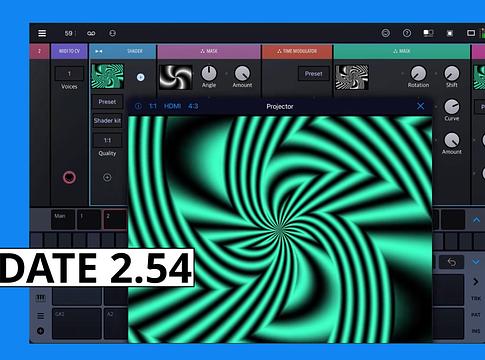Click the Voices number field
Screen dimensions: 485x360
(69, 74)
